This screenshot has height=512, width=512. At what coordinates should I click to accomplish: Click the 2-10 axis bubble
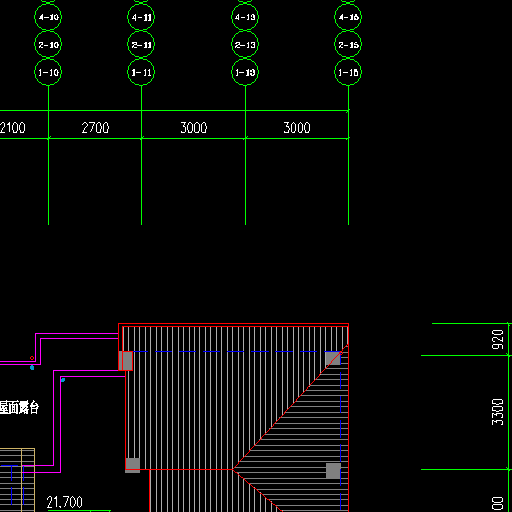click(x=48, y=45)
